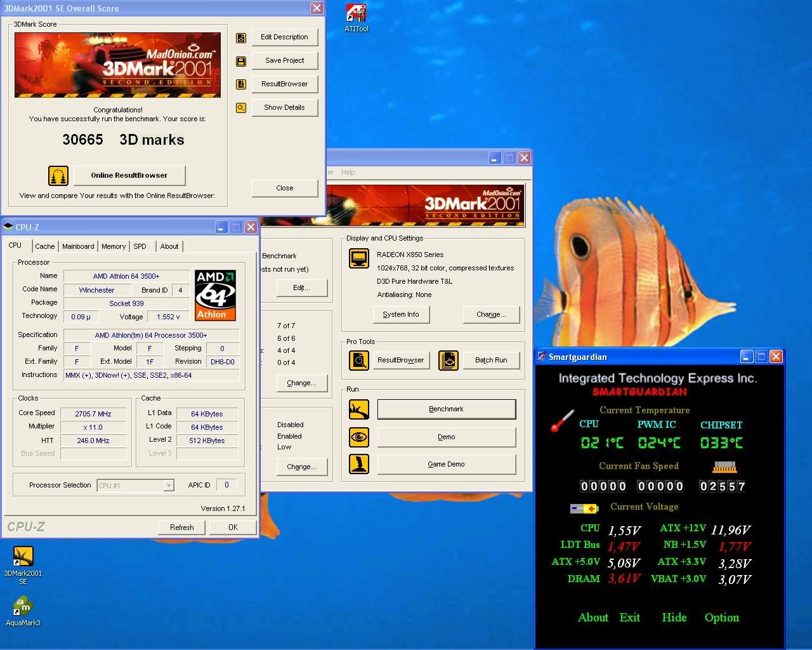Click the Core Speed '2705.7 MHz' field
Viewport: 812px width, 650px height.
click(93, 414)
